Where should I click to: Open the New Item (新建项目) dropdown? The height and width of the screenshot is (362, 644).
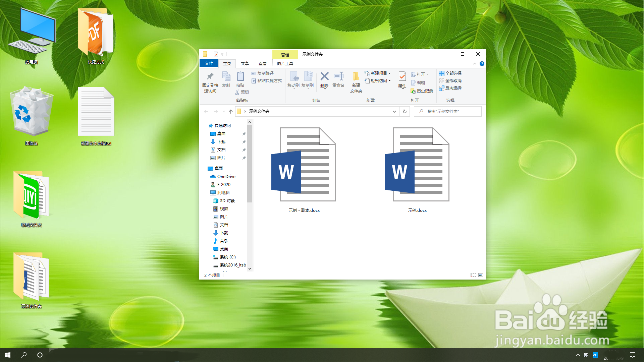point(378,73)
